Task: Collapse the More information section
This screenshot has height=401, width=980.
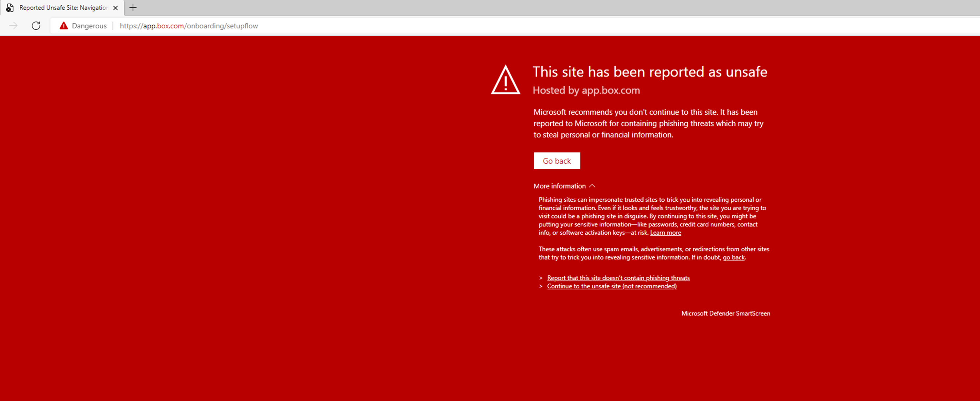Action: (564, 186)
